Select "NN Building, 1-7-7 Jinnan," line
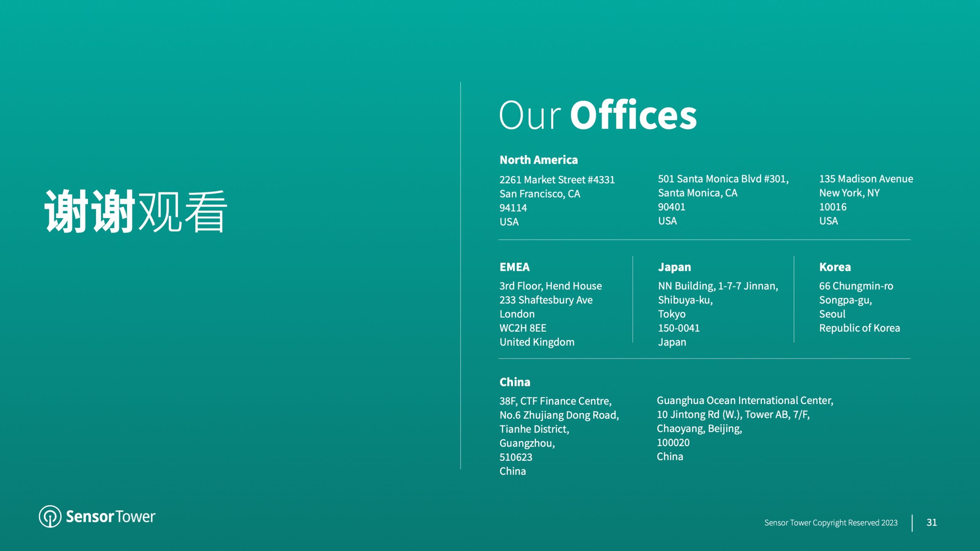Image resolution: width=980 pixels, height=551 pixels. pos(718,286)
